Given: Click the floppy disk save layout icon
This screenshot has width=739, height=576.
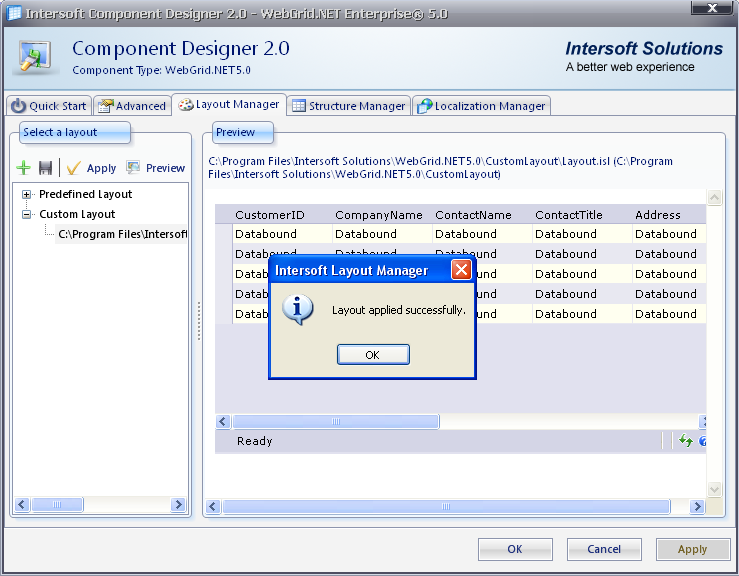Looking at the screenshot, I should click(45, 167).
